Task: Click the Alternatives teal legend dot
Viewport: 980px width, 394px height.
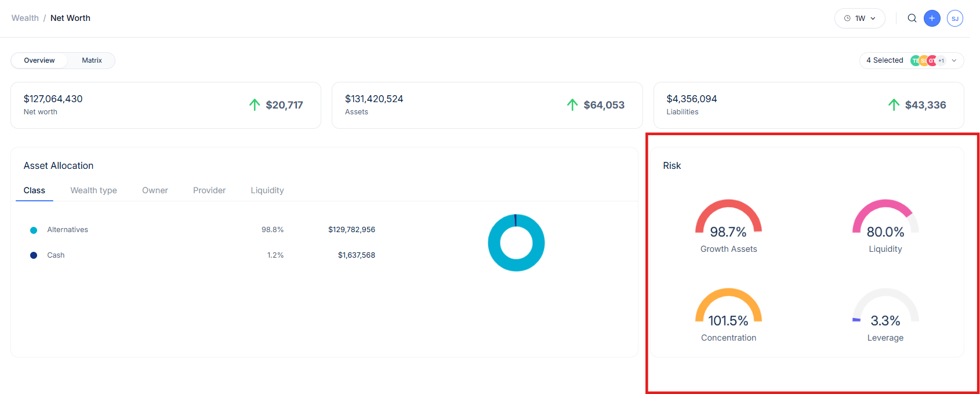Action: tap(34, 230)
